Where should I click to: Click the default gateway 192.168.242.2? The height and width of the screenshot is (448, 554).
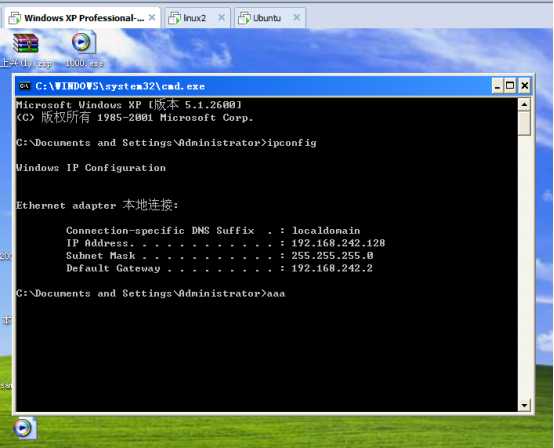pyautogui.click(x=332, y=268)
